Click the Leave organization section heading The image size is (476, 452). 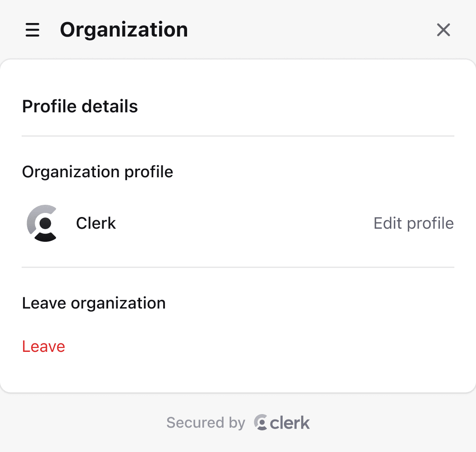[x=94, y=303]
